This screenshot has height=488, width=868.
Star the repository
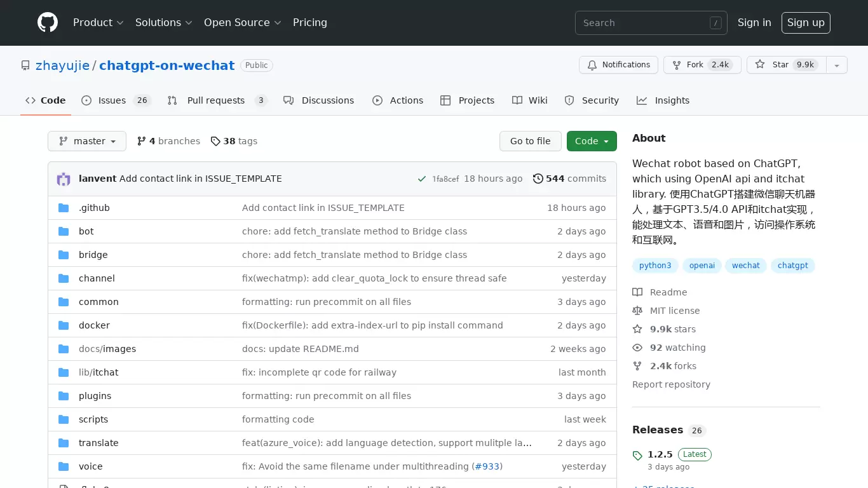[x=787, y=65]
